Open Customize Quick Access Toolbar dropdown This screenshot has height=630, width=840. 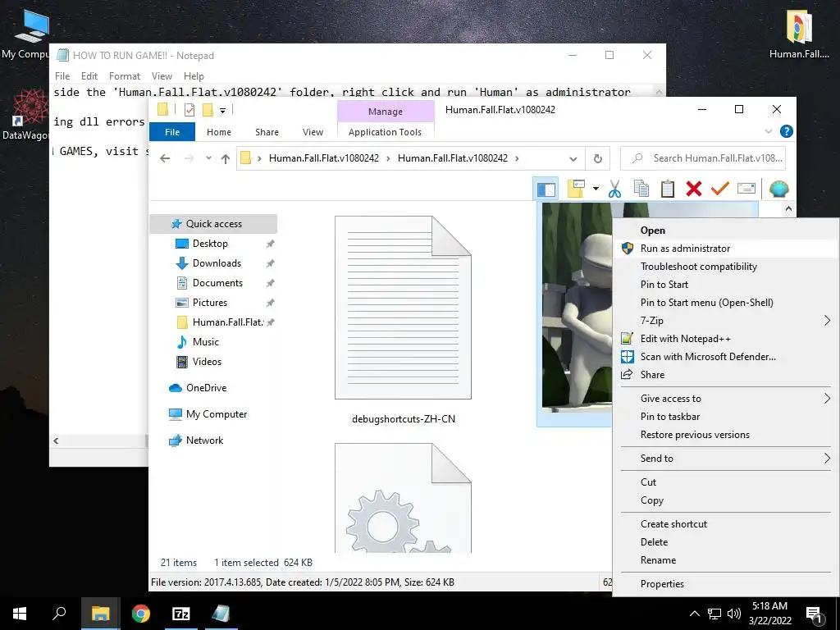click(x=222, y=111)
